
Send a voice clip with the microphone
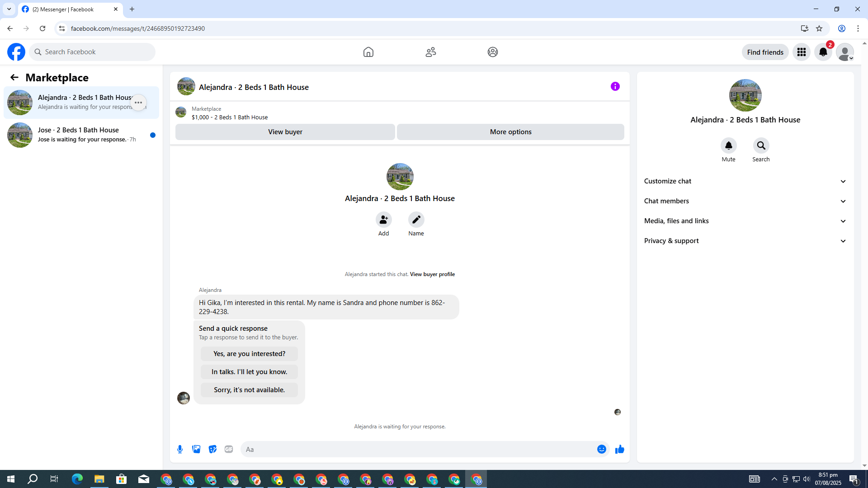click(180, 449)
